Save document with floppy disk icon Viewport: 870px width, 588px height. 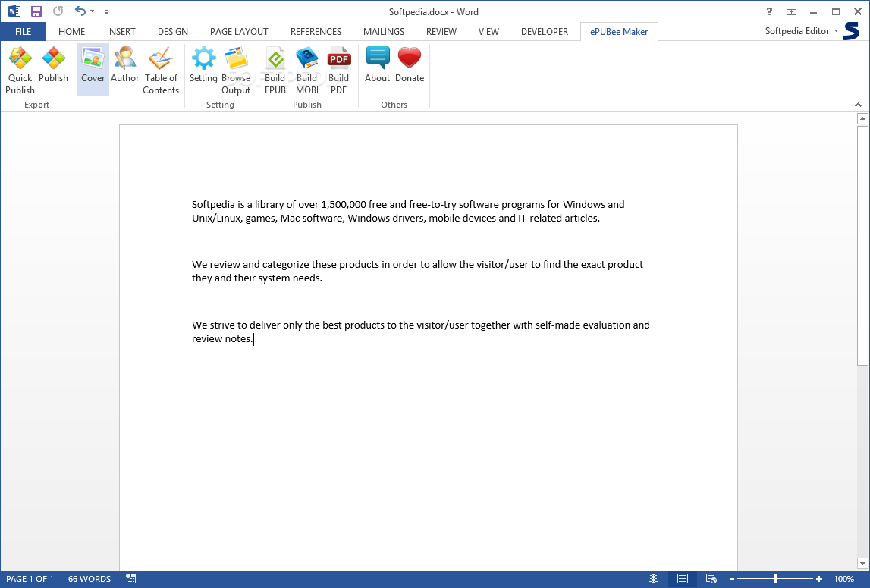point(36,11)
